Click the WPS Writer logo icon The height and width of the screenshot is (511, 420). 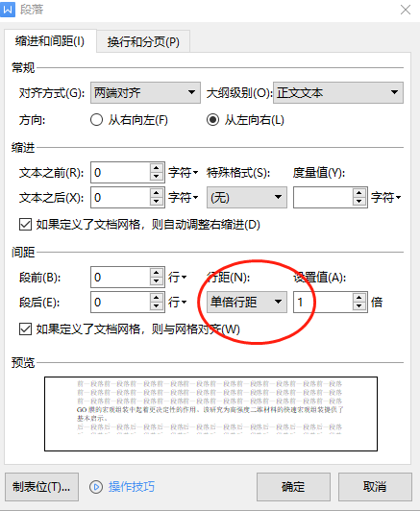point(8,10)
